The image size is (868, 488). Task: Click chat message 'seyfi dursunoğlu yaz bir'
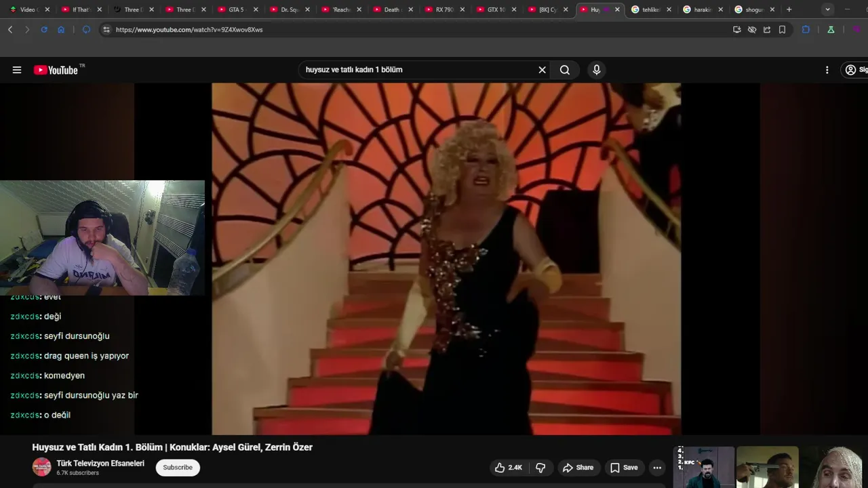(x=91, y=395)
